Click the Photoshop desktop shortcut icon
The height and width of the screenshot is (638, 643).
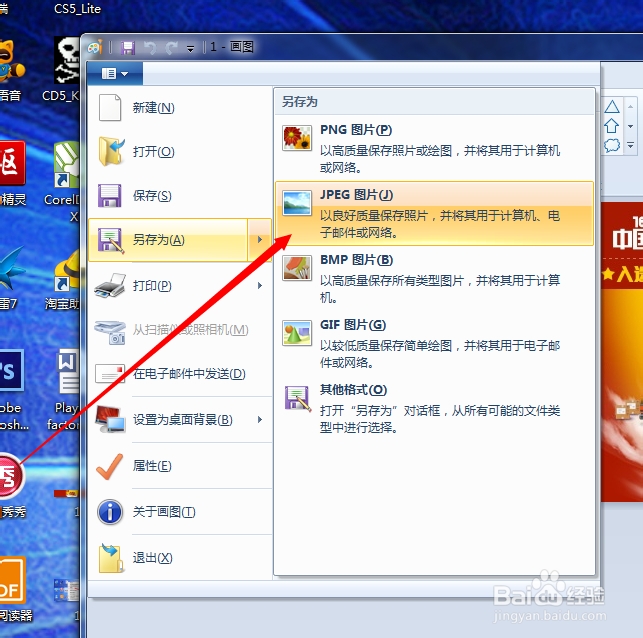coord(11,370)
